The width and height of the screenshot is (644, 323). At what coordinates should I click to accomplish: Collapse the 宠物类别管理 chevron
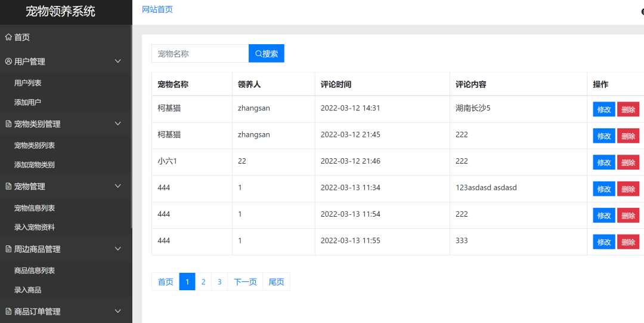coord(118,124)
